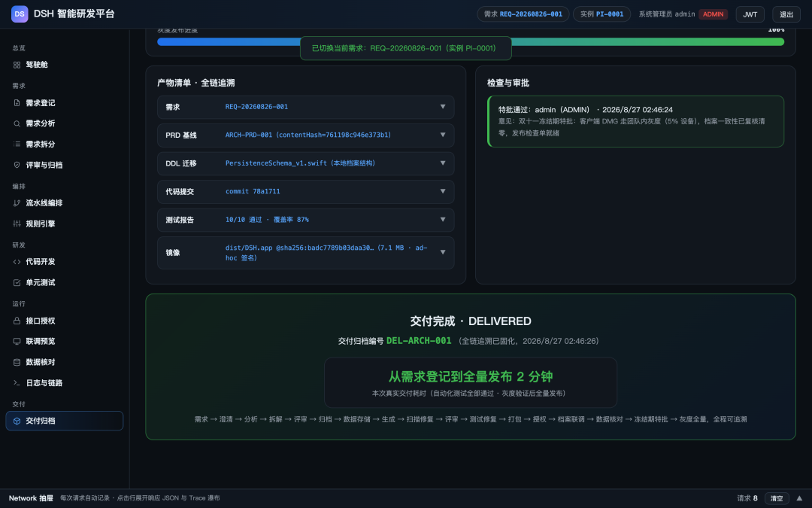Click the DSH 智能研发平台 title
Screen dimensions: 812x508
click(x=74, y=14)
